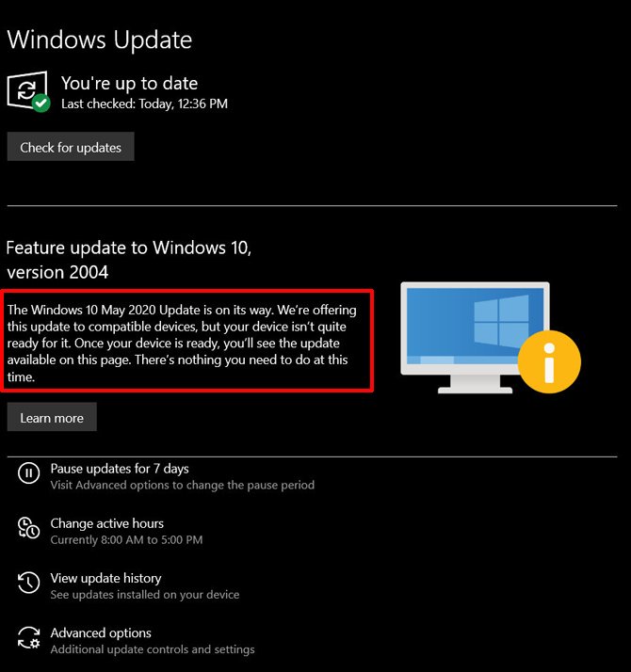
Task: Click the yellow info badge on monitor
Action: 549,362
